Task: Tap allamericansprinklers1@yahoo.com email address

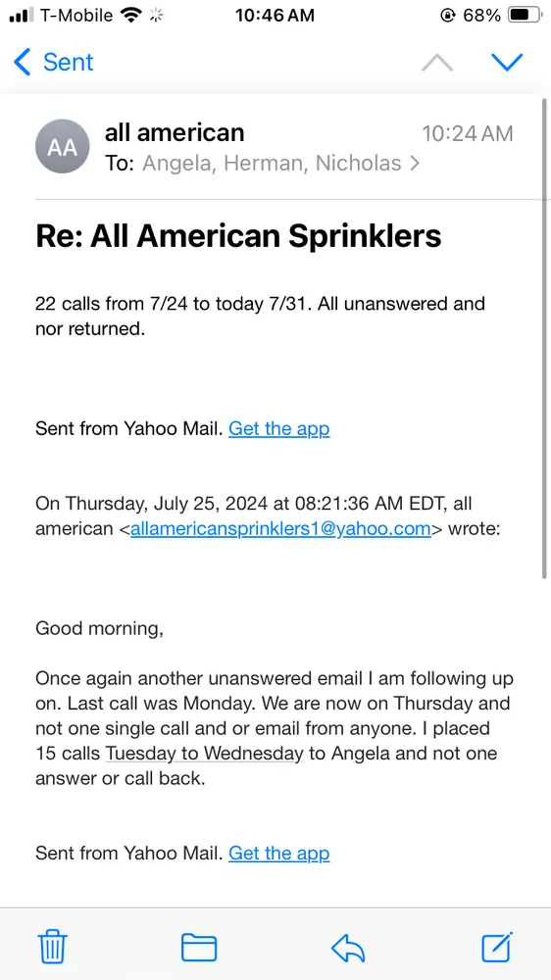Action: click(x=280, y=529)
